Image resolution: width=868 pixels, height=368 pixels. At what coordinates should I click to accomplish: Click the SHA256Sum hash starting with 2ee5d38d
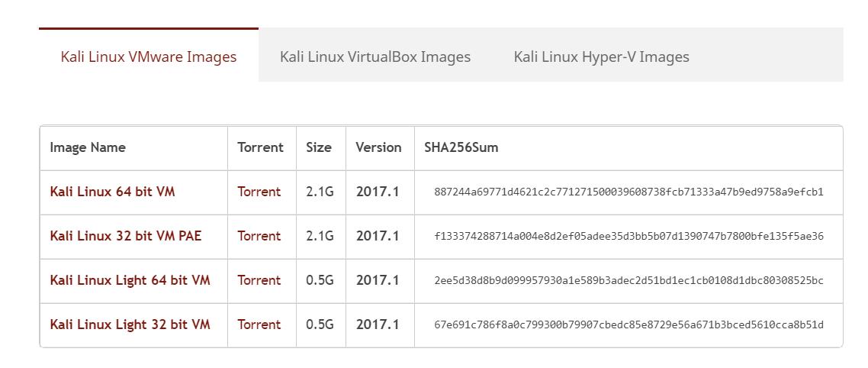point(628,281)
